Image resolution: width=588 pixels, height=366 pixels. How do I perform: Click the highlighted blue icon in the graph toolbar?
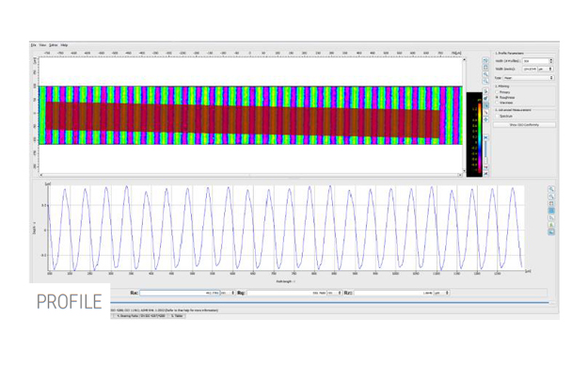551,211
